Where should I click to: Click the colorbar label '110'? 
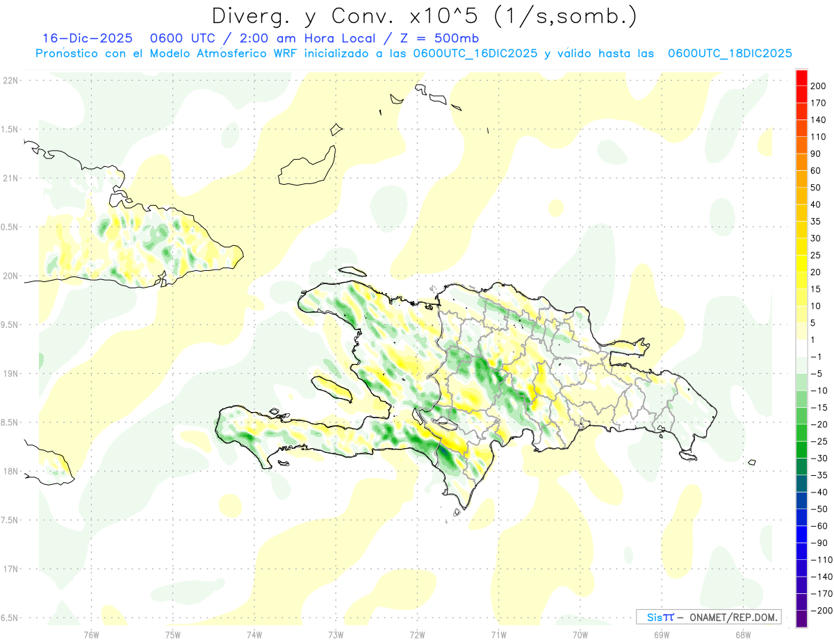pos(819,137)
